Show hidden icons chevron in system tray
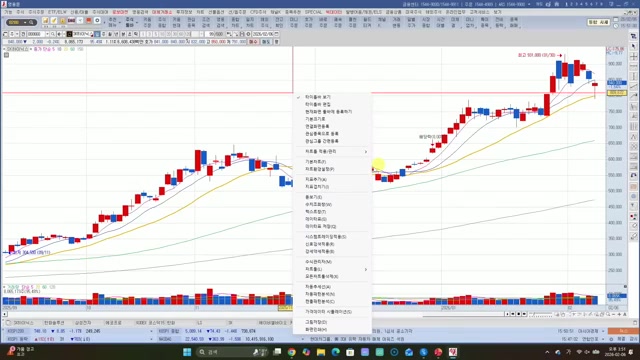Viewport: 640px width, 360px height. (547, 352)
